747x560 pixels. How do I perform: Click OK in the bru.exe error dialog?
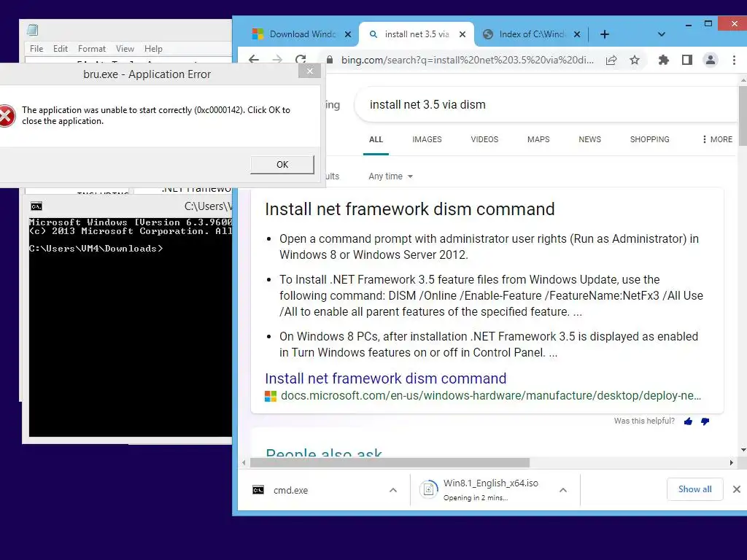282,164
